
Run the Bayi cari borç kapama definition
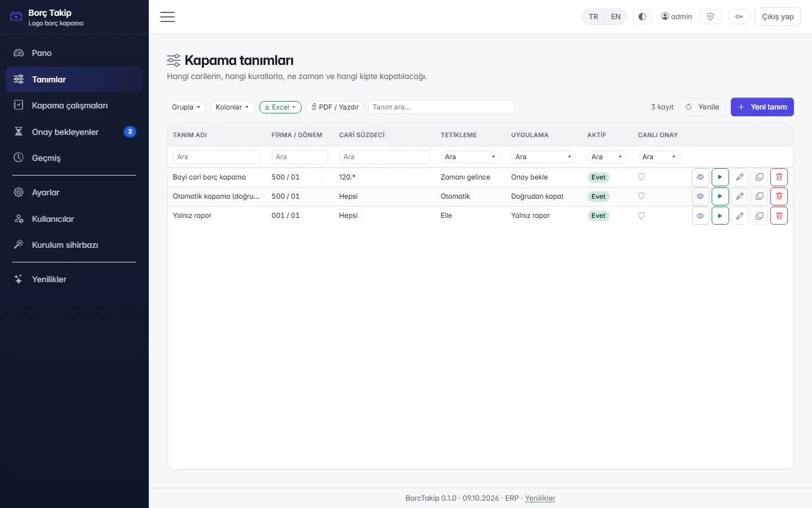720,177
